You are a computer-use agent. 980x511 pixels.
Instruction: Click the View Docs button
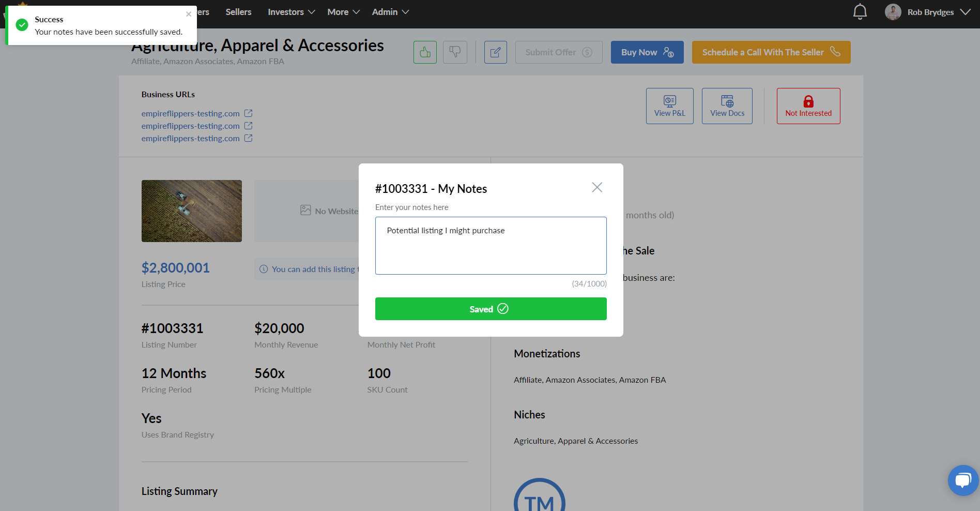click(x=727, y=106)
